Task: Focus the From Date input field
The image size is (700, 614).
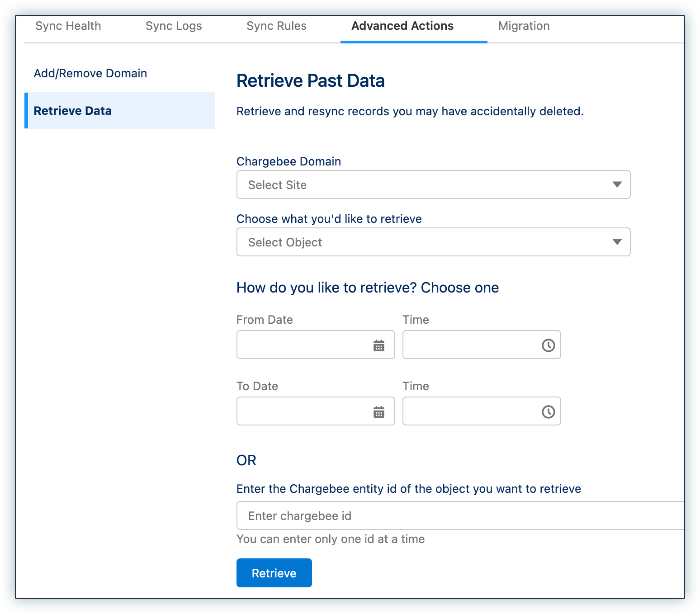Action: (x=303, y=345)
